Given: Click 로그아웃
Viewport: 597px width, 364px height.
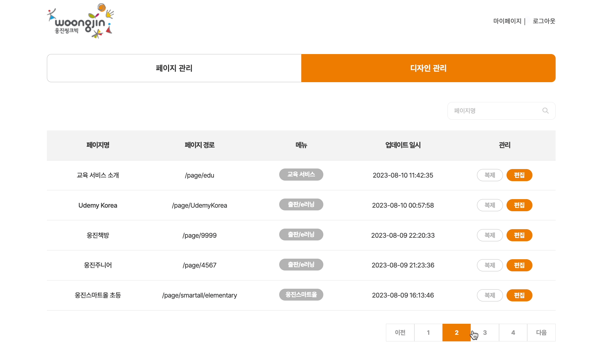Looking at the screenshot, I should click(x=543, y=21).
